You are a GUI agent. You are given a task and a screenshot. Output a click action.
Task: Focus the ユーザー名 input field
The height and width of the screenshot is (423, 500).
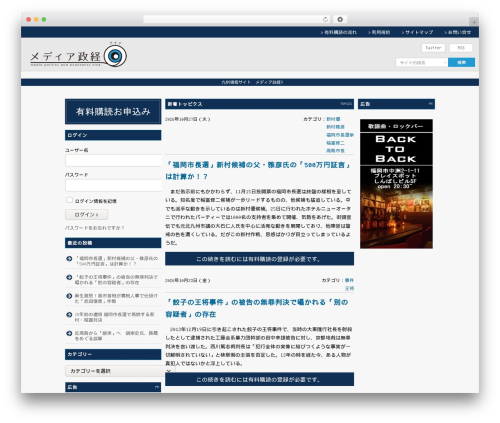(114, 161)
